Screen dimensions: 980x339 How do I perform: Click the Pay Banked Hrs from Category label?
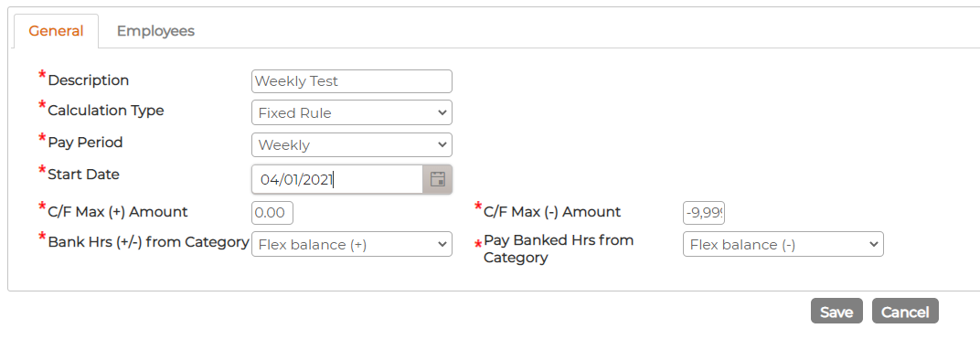tap(559, 249)
